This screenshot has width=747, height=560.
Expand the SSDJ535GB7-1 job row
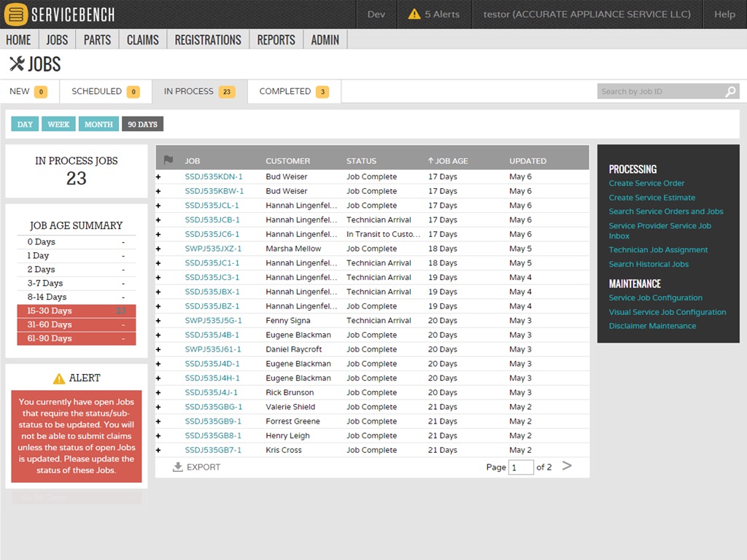[x=158, y=450]
